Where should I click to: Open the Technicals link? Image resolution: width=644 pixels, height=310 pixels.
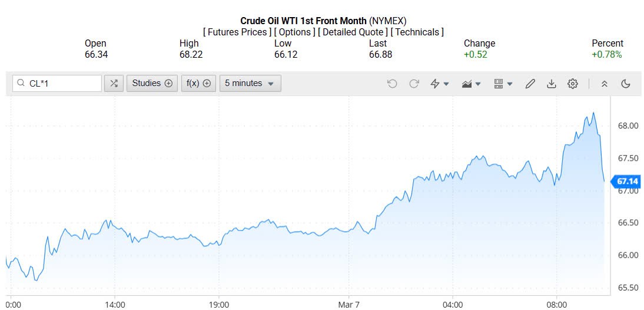(417, 32)
